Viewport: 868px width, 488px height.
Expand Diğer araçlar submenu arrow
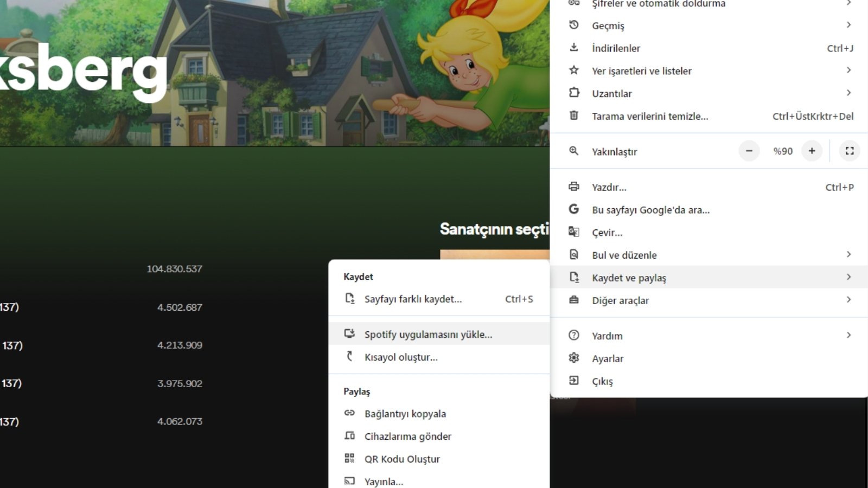(848, 300)
